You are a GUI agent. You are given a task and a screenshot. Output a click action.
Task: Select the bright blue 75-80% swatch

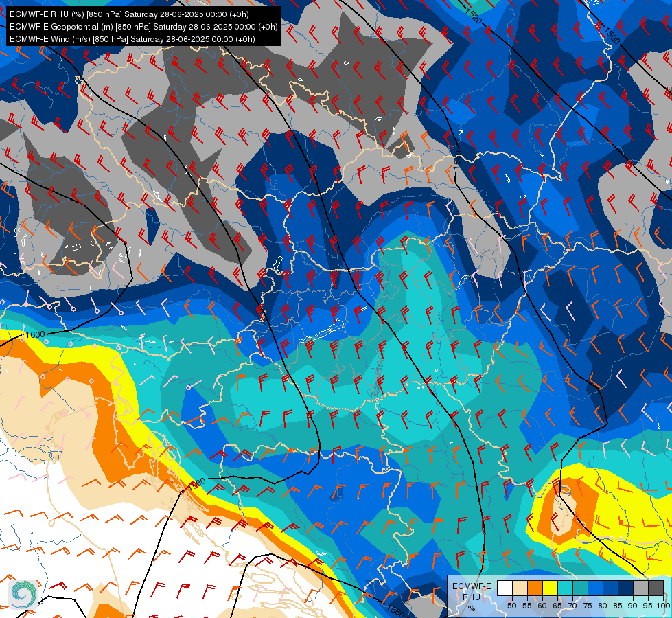click(x=596, y=588)
